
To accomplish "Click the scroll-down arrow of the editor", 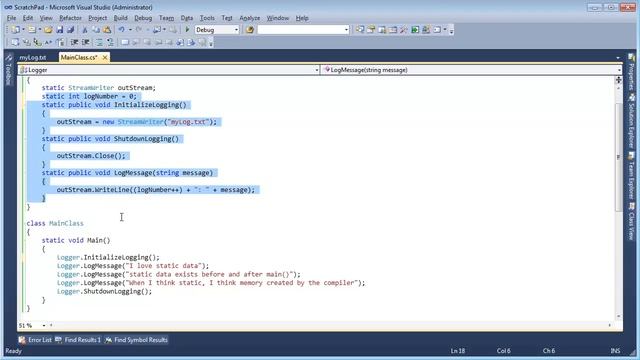I will (619, 316).
